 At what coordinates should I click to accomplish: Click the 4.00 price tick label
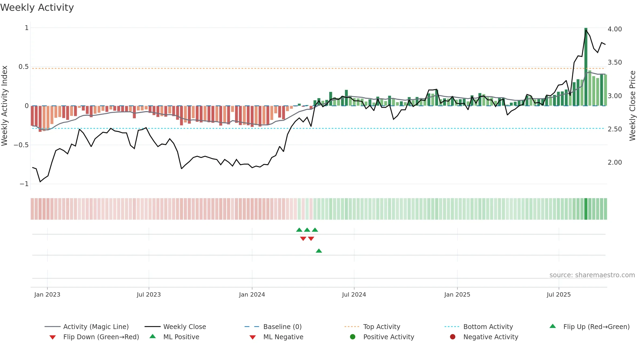pos(615,29)
